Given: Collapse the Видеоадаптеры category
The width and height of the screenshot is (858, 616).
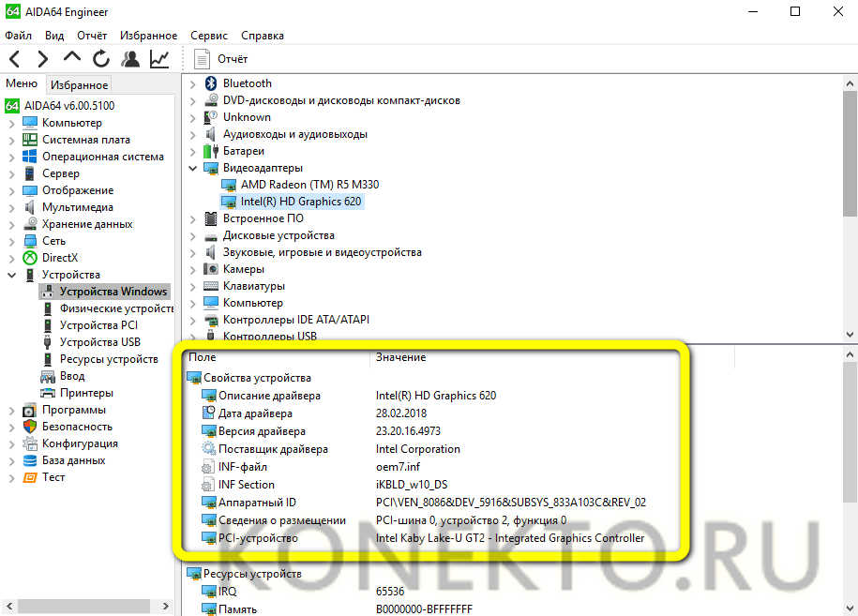Looking at the screenshot, I should coord(193,168).
